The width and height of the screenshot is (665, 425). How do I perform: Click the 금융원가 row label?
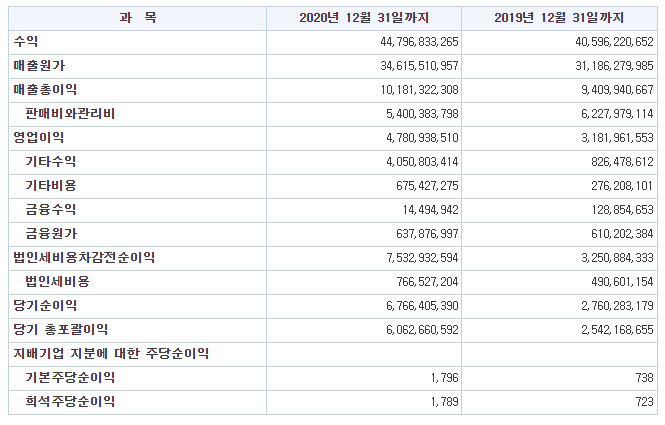click(x=51, y=233)
